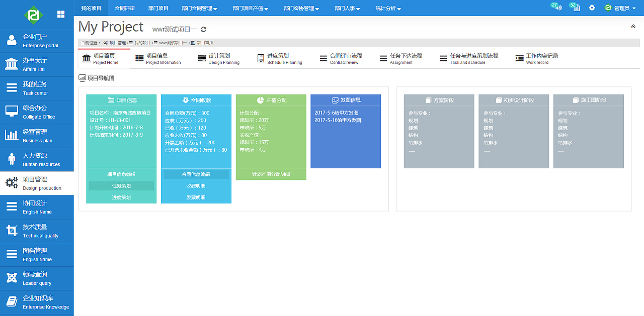
Task: Open the 合同评审 menu item
Action: 124,8
